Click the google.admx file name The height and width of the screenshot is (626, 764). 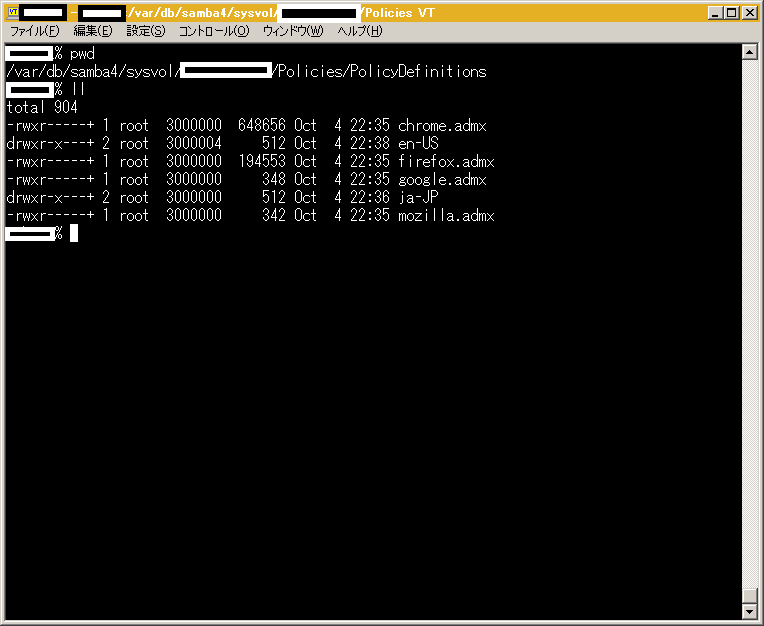[x=442, y=179]
